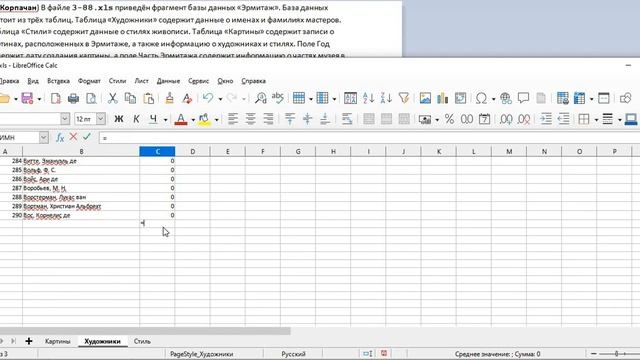Toggle Underline Ч formatting

[153, 119]
